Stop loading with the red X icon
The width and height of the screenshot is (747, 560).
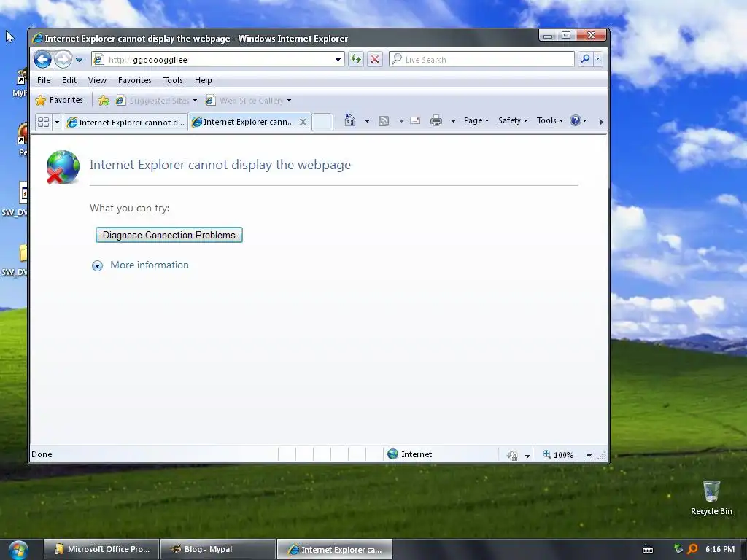click(x=375, y=60)
